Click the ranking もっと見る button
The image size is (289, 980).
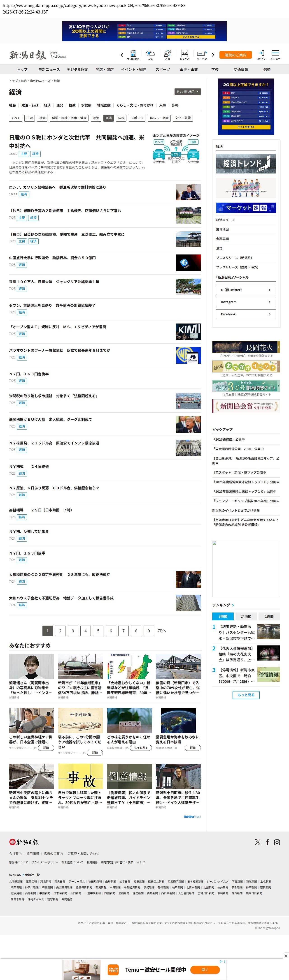246,695
